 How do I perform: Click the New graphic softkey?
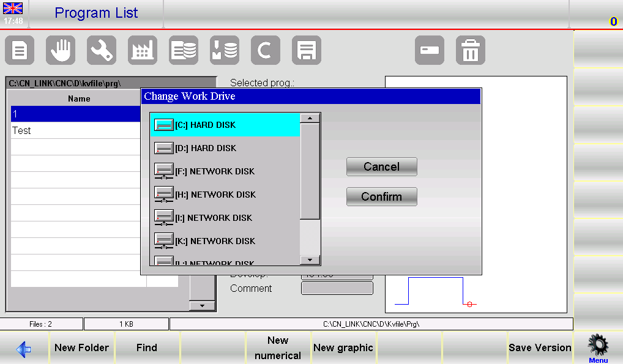coord(343,347)
